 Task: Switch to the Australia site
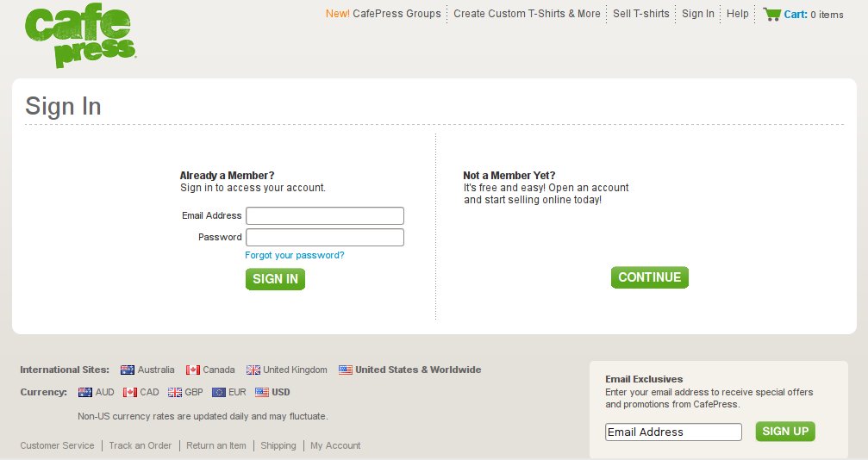click(x=155, y=370)
